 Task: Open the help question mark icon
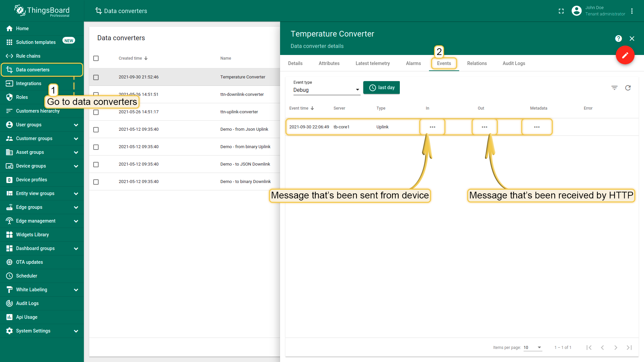[x=619, y=39]
